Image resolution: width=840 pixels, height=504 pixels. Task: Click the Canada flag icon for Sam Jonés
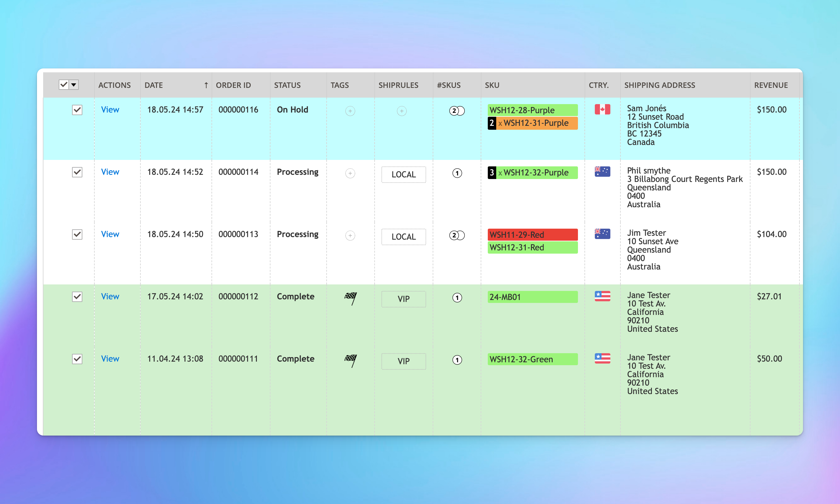click(x=602, y=109)
